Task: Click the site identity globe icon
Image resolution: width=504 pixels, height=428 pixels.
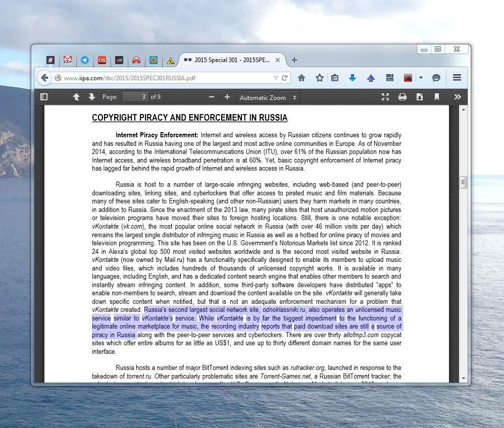Action: tap(58, 78)
